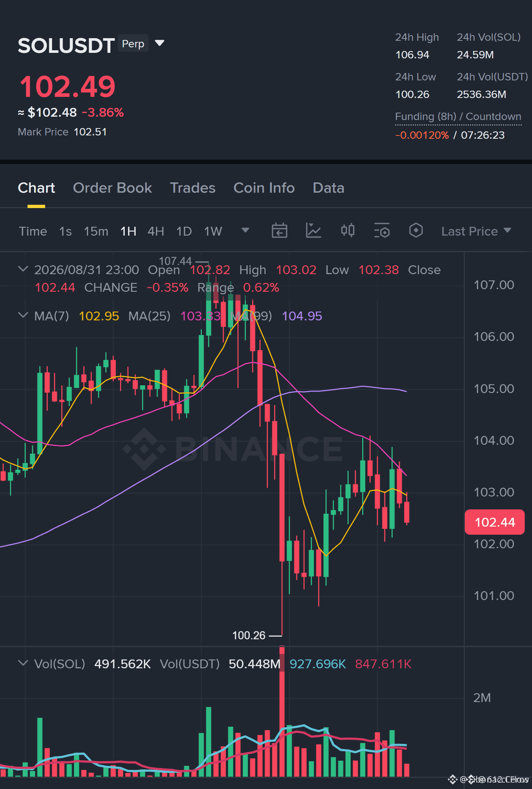Viewport: 532px width, 789px height.
Task: Click the -0.00120% funding rate
Action: click(422, 135)
